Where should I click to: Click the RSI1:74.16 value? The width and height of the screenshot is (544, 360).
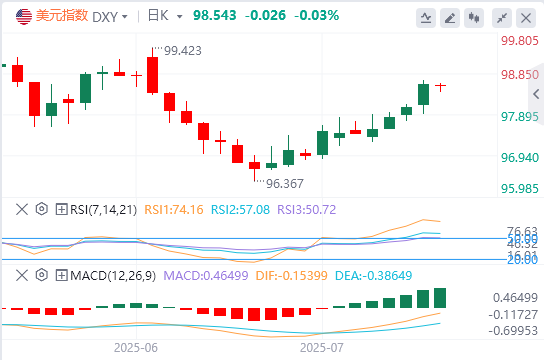(174, 210)
